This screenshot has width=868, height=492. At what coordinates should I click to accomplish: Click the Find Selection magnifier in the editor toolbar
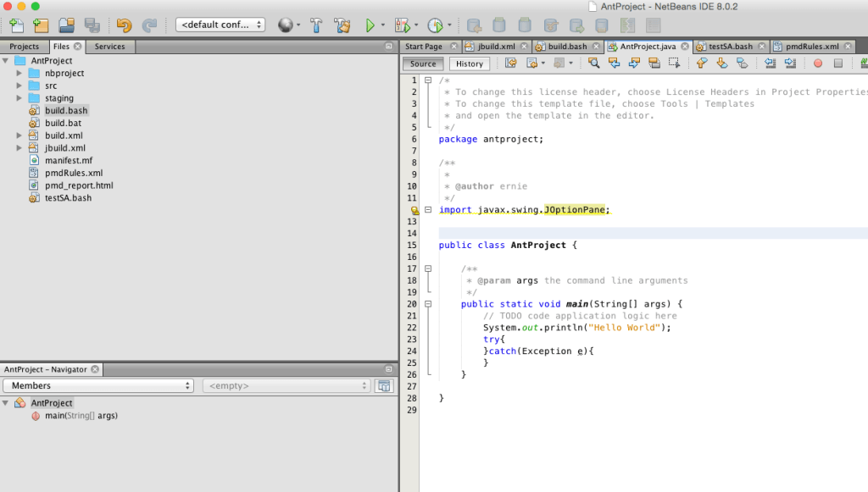593,64
